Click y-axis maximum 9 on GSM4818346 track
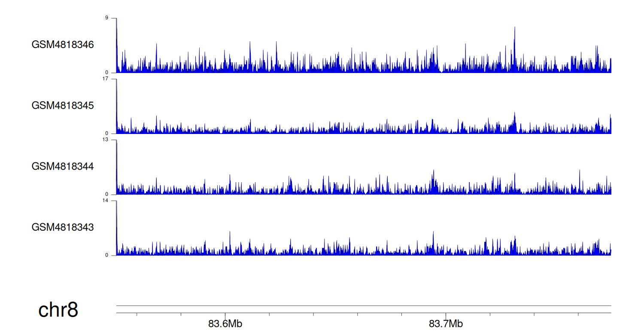Screen dimensions: 644x335 [x=113, y=18]
